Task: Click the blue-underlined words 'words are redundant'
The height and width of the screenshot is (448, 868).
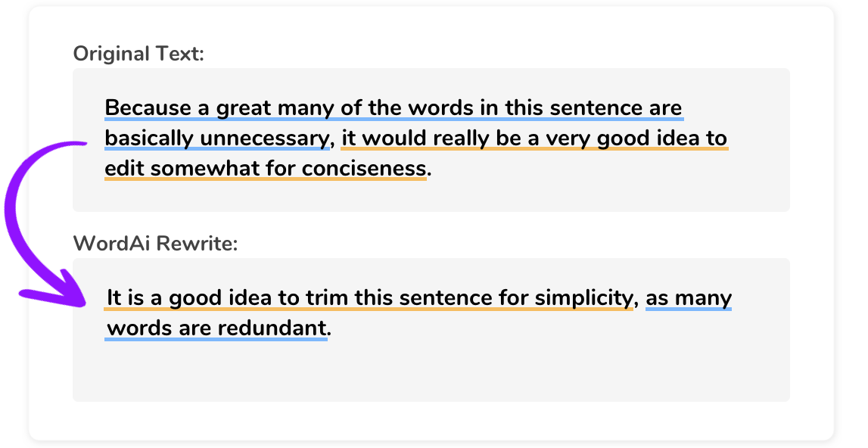Action: click(x=216, y=328)
